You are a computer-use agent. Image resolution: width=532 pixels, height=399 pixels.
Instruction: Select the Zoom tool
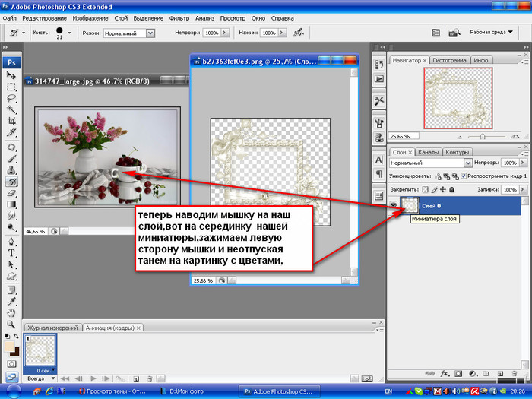click(x=11, y=325)
